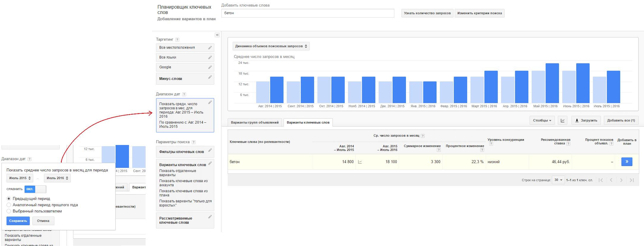The image size is (644, 246).
Task: Edit the Google network setting
Action: 210,67
